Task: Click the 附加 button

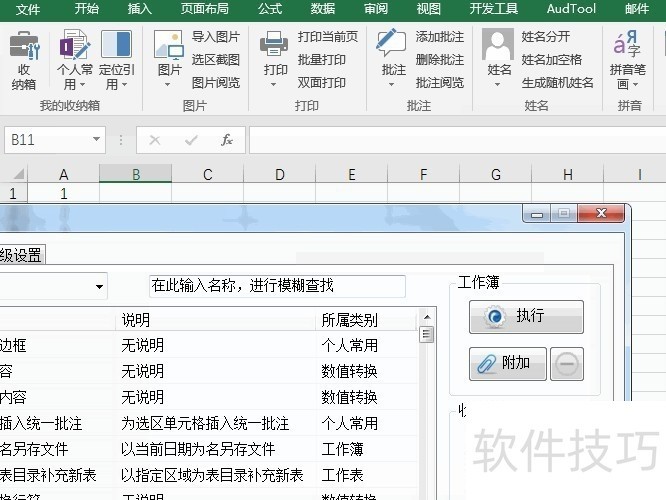Action: (508, 364)
